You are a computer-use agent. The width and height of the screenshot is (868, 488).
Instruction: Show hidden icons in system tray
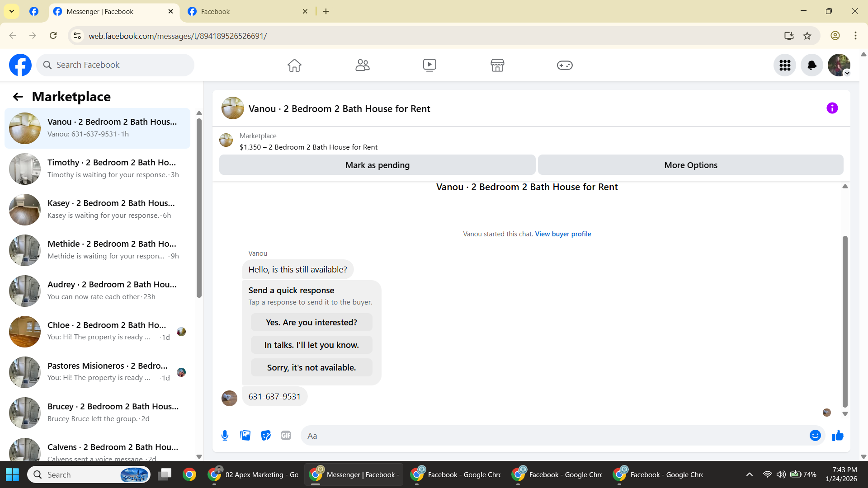click(x=749, y=474)
